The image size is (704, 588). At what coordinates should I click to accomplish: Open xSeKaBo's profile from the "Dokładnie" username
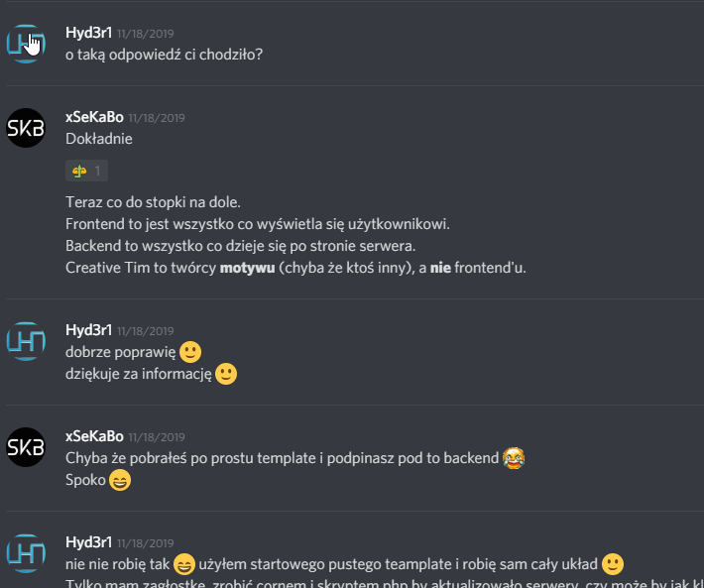pyautogui.click(x=94, y=117)
